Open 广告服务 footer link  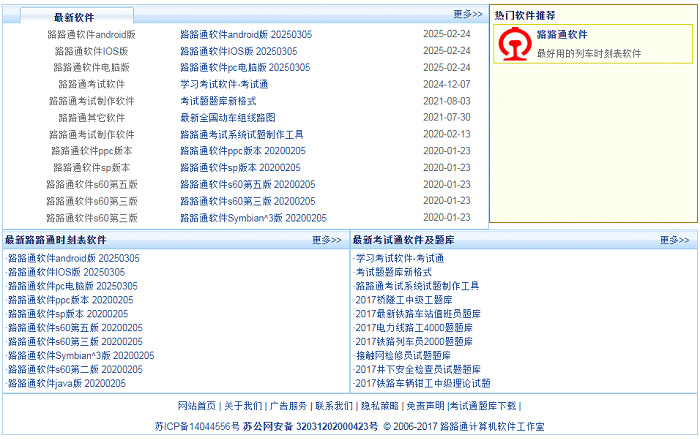[288, 406]
